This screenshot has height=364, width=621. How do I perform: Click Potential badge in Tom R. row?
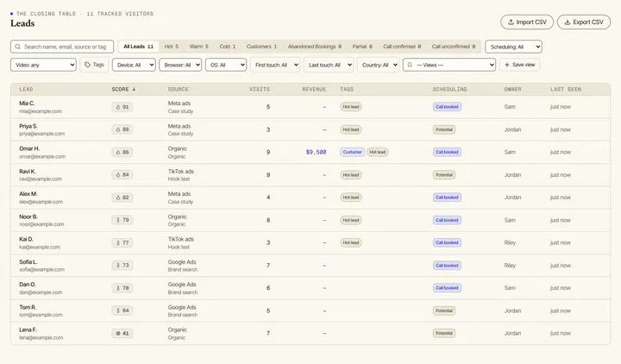444,311
